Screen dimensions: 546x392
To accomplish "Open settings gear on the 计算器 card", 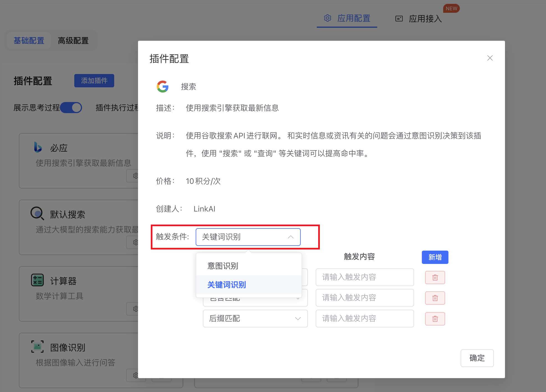I will coord(135,309).
